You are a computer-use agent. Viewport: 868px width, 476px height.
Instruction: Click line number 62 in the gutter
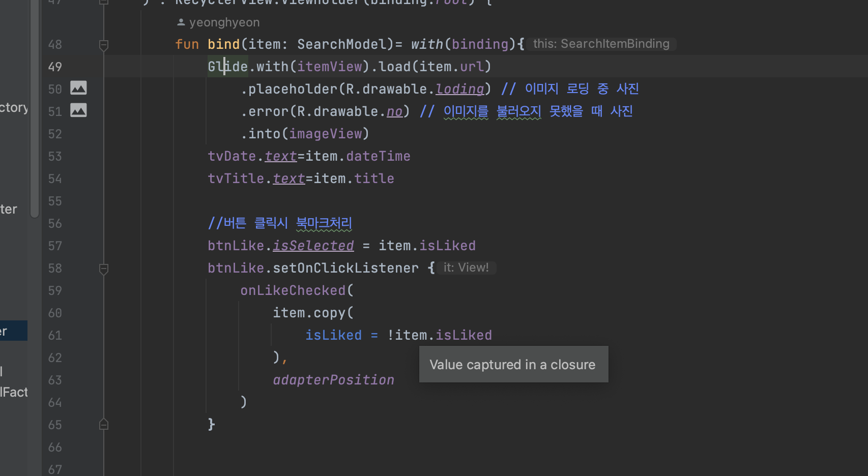click(x=55, y=358)
